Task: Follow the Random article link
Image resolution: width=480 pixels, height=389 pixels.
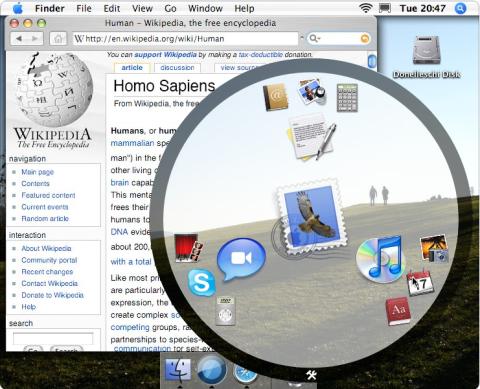Action: click(45, 219)
